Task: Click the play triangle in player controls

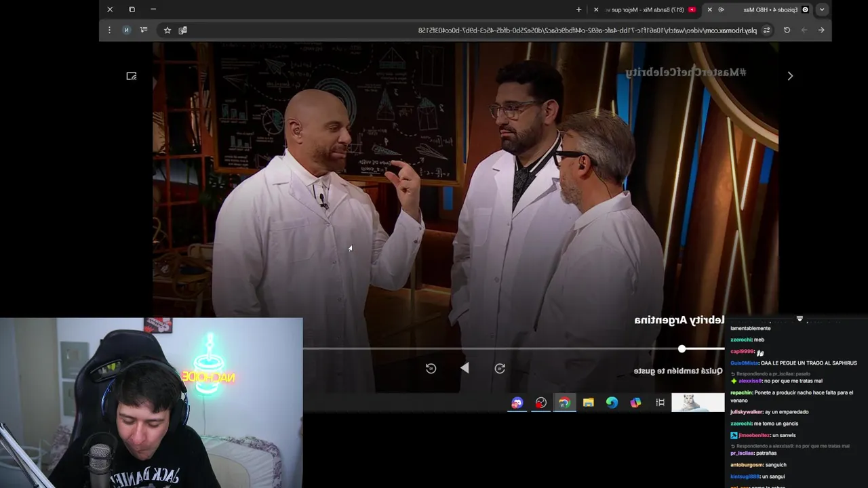Action: [465, 368]
